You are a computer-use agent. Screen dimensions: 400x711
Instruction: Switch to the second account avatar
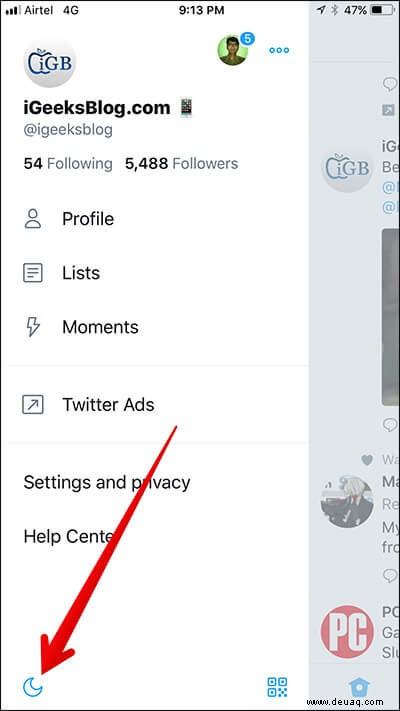[x=233, y=50]
